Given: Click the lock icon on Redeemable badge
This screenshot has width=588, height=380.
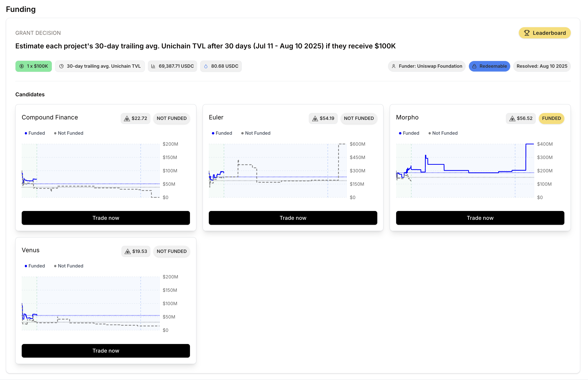Looking at the screenshot, I should pyautogui.click(x=474, y=66).
